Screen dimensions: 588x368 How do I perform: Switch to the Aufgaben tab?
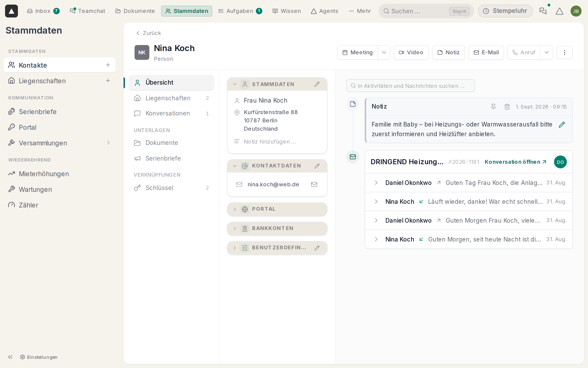pyautogui.click(x=240, y=11)
